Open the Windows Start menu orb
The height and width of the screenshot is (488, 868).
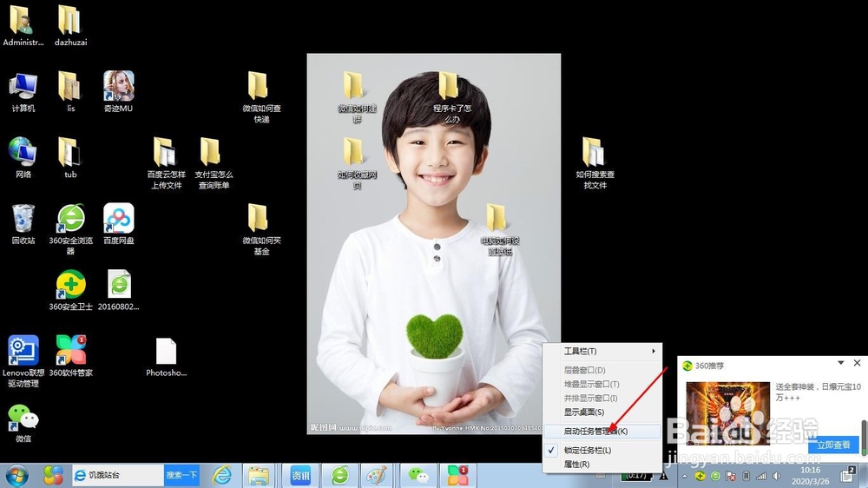(x=16, y=475)
